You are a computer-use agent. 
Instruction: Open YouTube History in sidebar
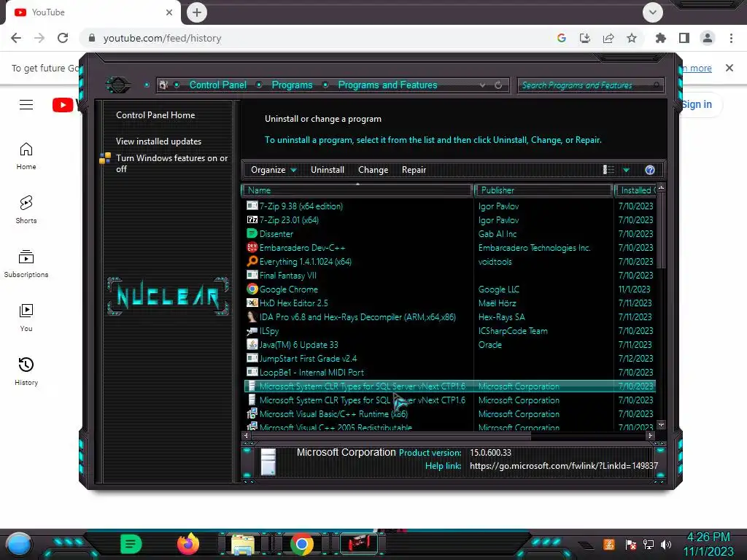coord(26,371)
